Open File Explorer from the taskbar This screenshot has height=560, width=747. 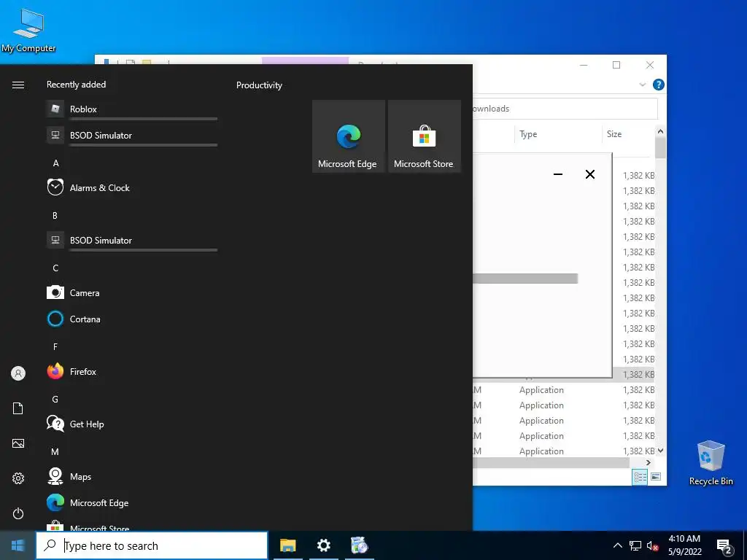tap(287, 545)
